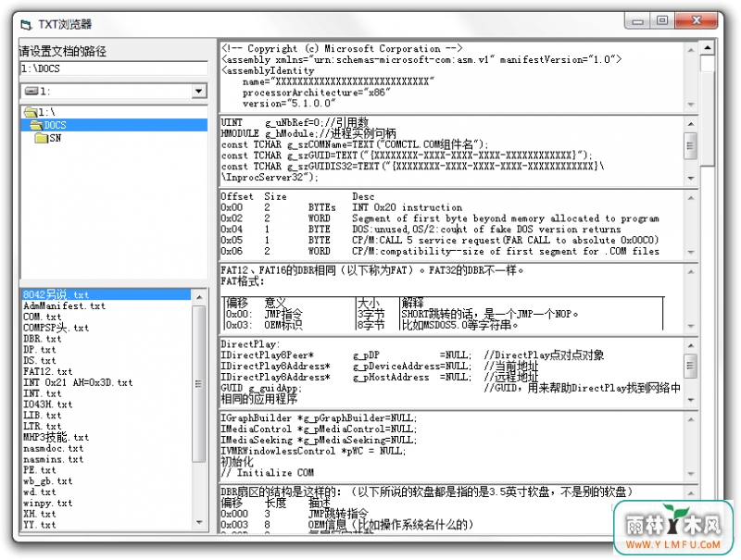
Task: Select file DS.txt
Action: (39, 360)
